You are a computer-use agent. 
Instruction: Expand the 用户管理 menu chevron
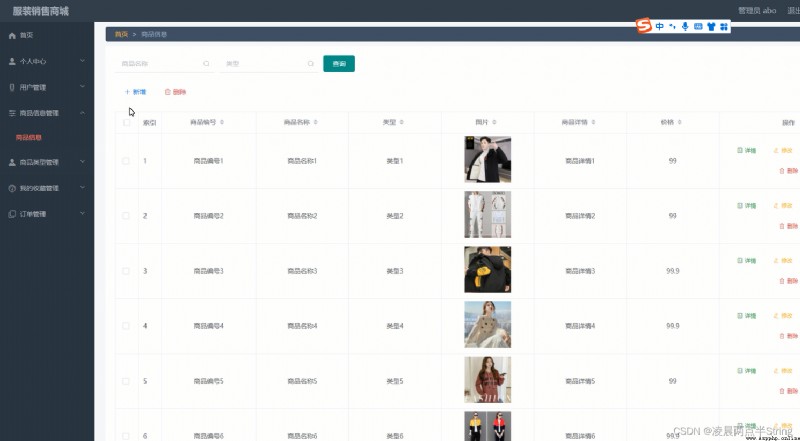(x=83, y=87)
